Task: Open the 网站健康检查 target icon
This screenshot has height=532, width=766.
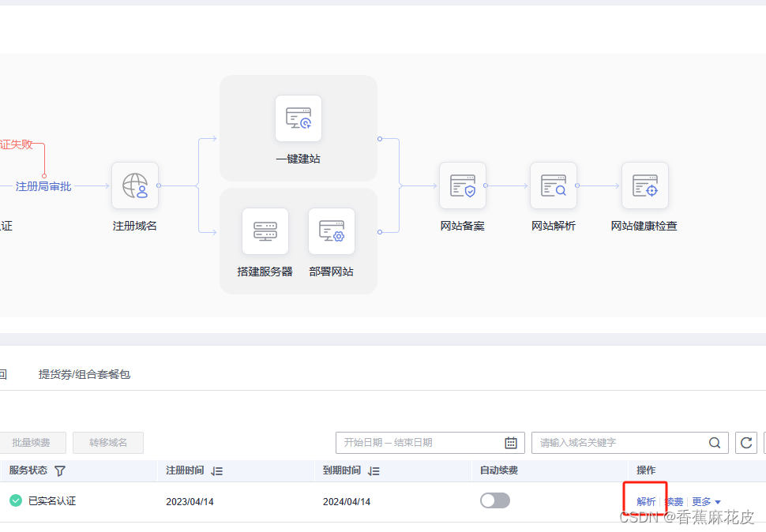Action: 645,185
